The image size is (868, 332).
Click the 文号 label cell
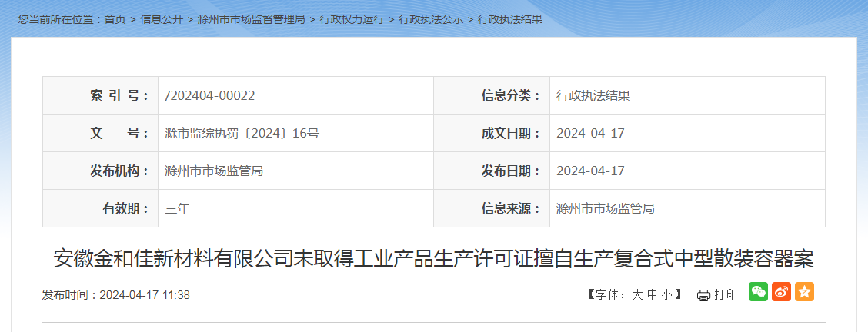[x=101, y=133]
